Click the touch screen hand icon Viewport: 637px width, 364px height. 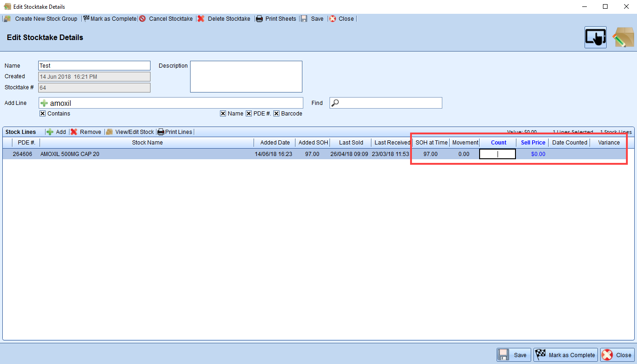click(596, 37)
